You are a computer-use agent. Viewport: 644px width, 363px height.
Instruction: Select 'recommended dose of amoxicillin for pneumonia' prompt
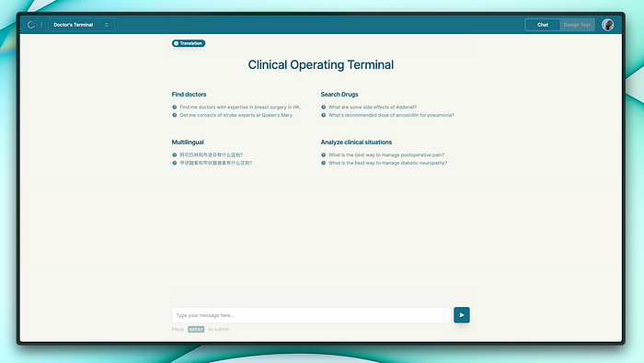pos(391,115)
